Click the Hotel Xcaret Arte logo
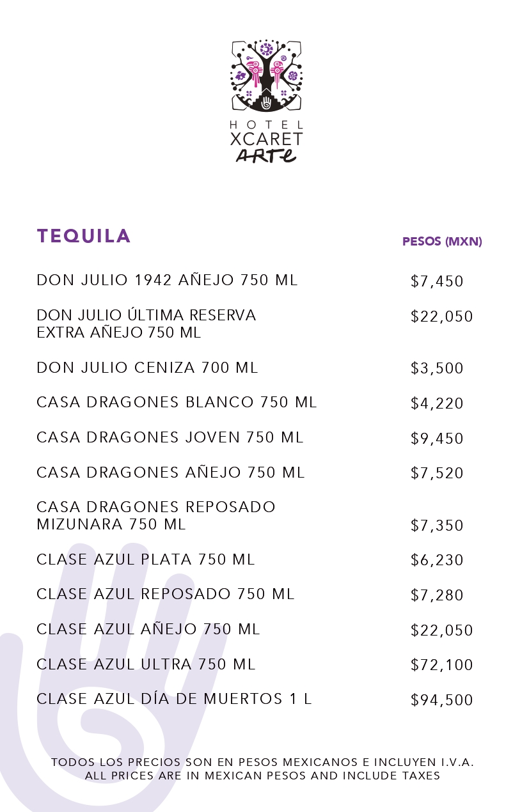The width and height of the screenshot is (529, 812). tap(266, 101)
